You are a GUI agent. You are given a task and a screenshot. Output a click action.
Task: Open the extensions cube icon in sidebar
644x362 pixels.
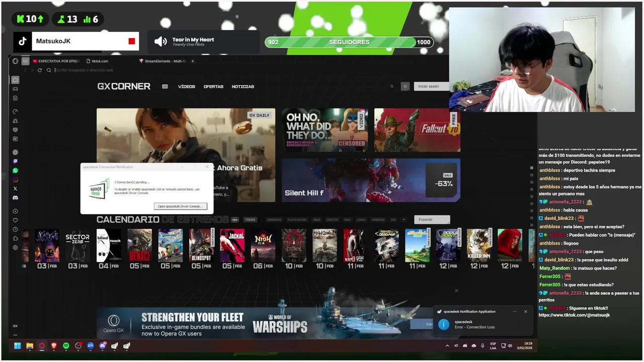(x=16, y=238)
